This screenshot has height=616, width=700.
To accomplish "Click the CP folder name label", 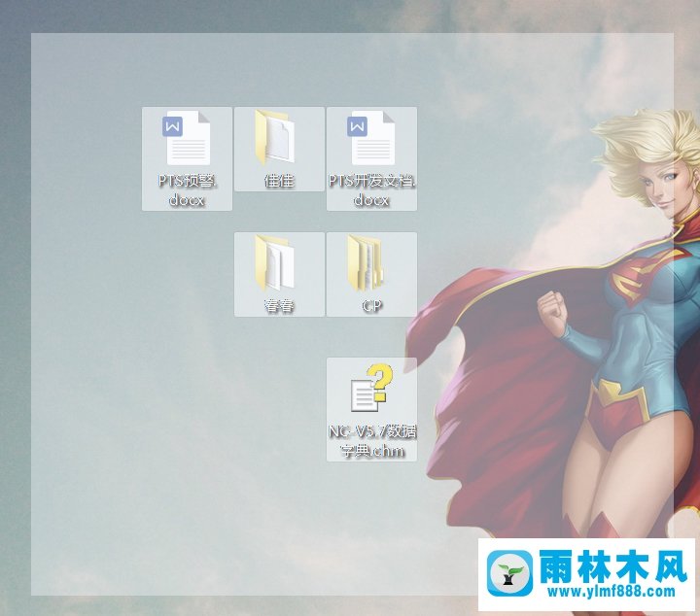I will [371, 306].
